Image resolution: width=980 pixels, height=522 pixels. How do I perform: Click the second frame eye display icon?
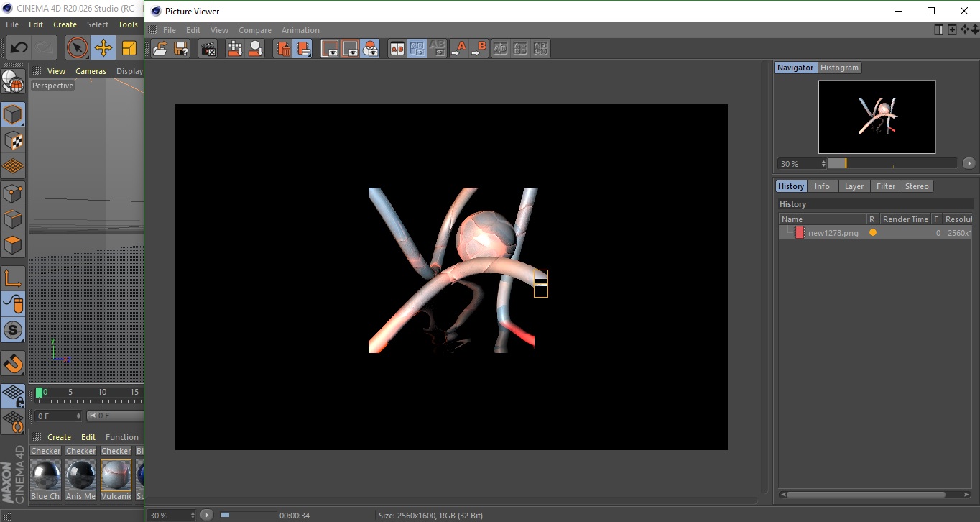tap(350, 49)
